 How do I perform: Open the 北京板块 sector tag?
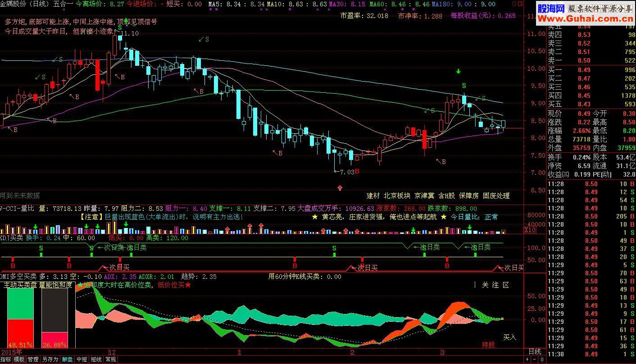pos(397,196)
